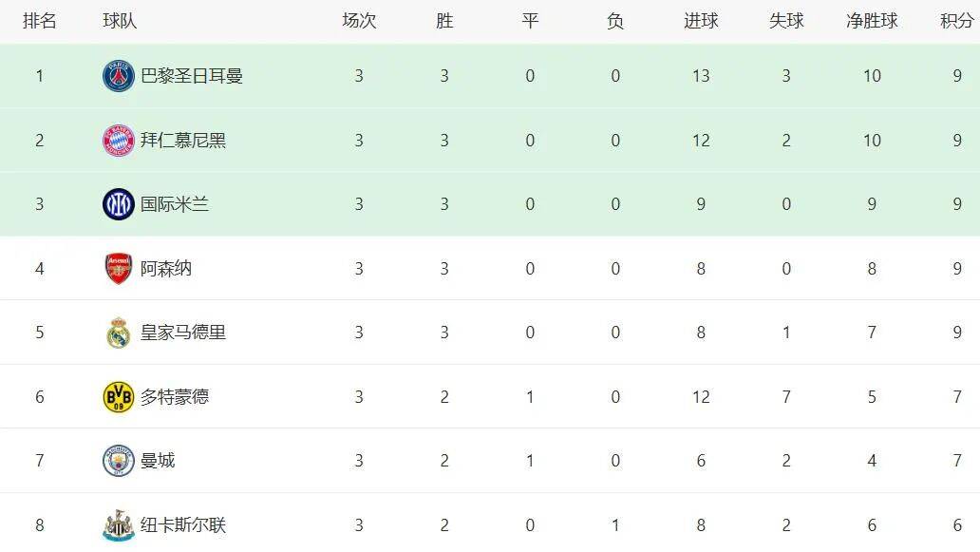
Task: Click the Borussia Dortmund BVB logo
Action: 119,397
